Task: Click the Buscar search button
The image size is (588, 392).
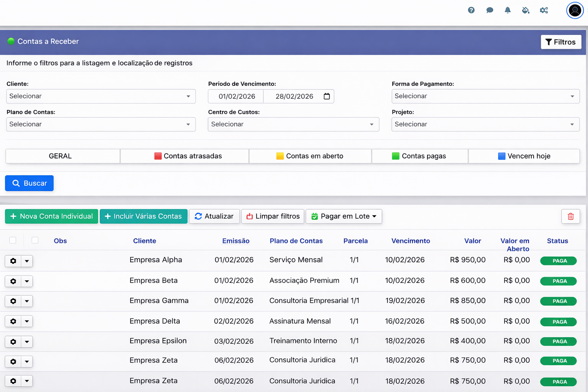Action: (29, 183)
